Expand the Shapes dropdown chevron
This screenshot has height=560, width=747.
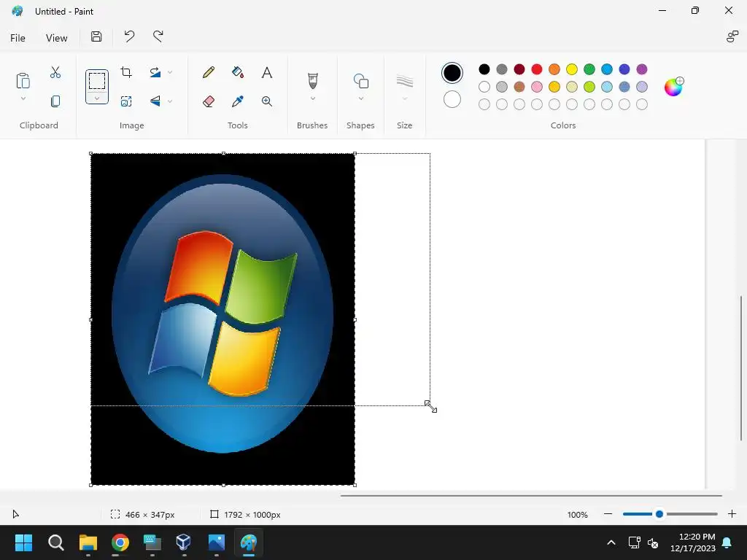[x=360, y=98]
